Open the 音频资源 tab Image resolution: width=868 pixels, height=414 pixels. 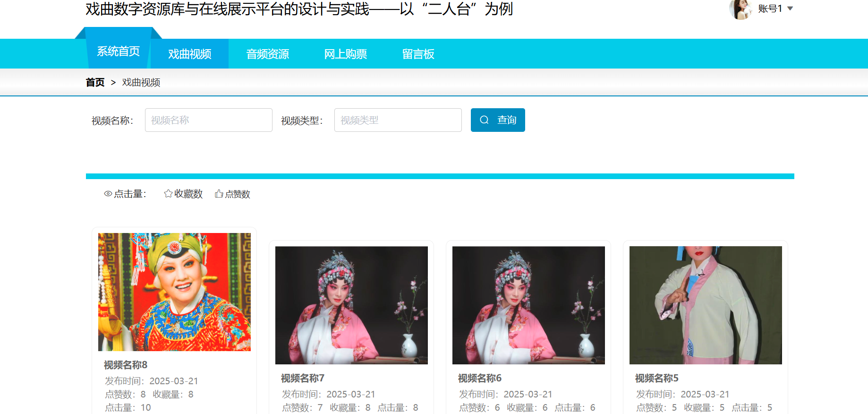268,54
